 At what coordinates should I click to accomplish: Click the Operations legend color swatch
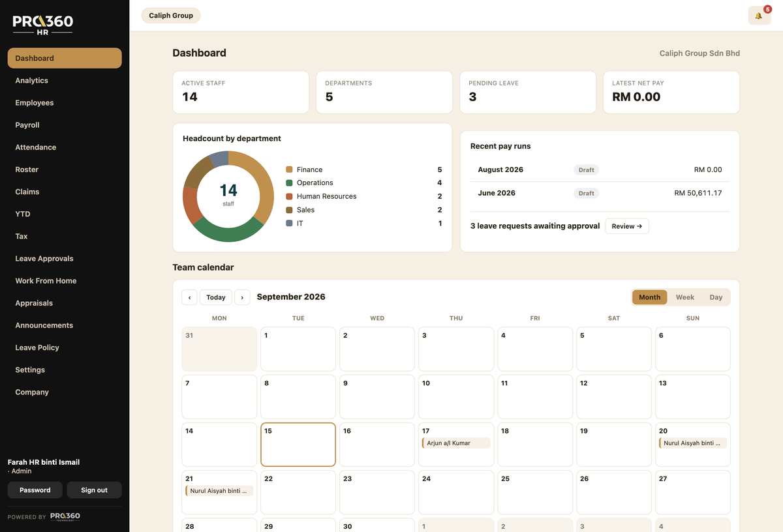289,183
